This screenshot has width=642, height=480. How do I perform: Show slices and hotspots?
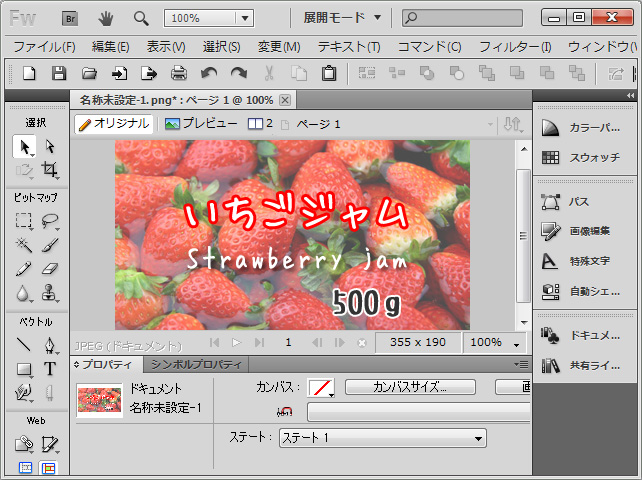pos(48,468)
